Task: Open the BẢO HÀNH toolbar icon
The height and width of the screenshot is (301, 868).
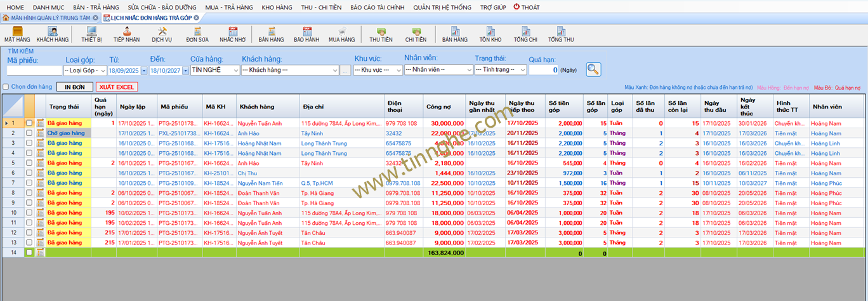Action: 306,34
